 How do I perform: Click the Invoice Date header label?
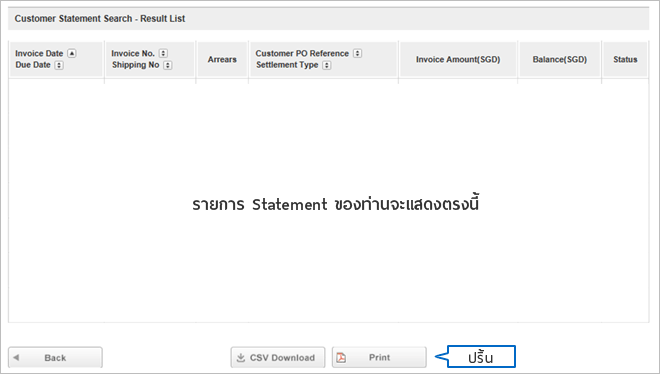[39, 53]
